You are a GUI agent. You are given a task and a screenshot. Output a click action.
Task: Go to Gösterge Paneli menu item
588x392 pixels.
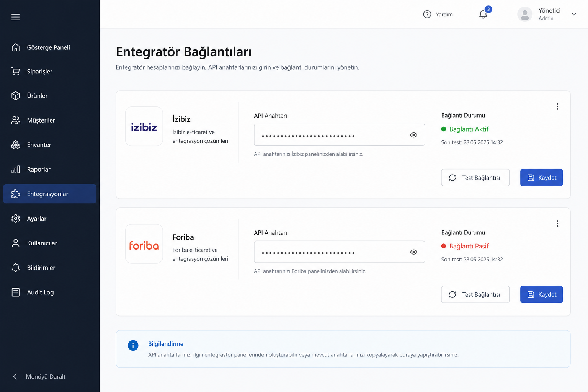tap(50, 47)
